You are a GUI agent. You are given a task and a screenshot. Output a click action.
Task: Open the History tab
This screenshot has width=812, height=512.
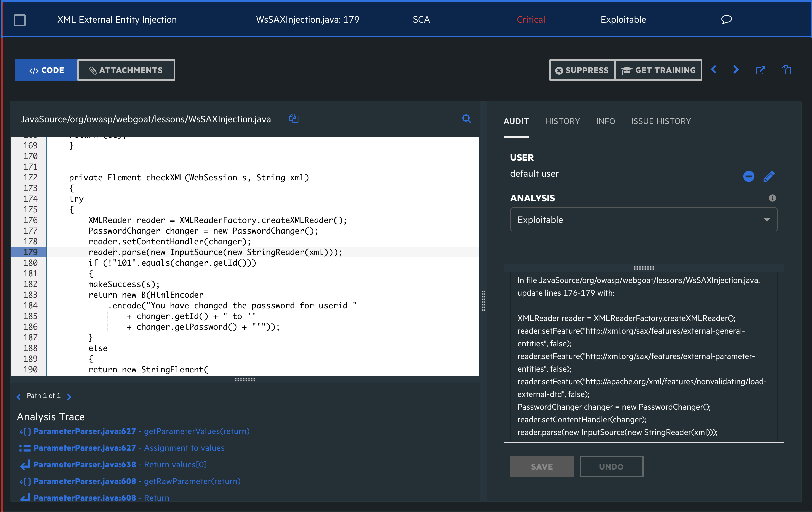click(x=562, y=121)
